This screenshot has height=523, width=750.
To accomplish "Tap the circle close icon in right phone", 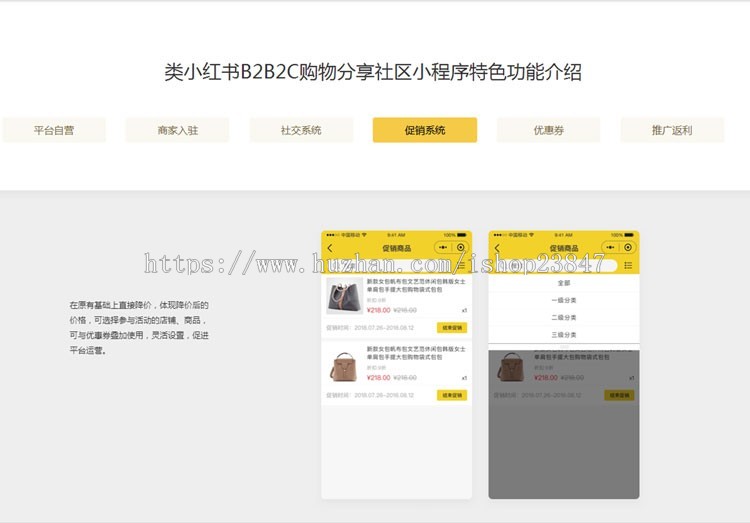I will pos(628,247).
